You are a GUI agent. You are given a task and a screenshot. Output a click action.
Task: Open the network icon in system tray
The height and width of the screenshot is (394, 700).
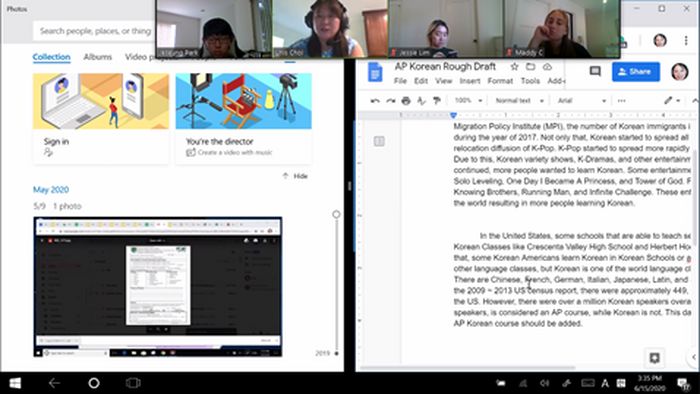pyautogui.click(x=523, y=383)
